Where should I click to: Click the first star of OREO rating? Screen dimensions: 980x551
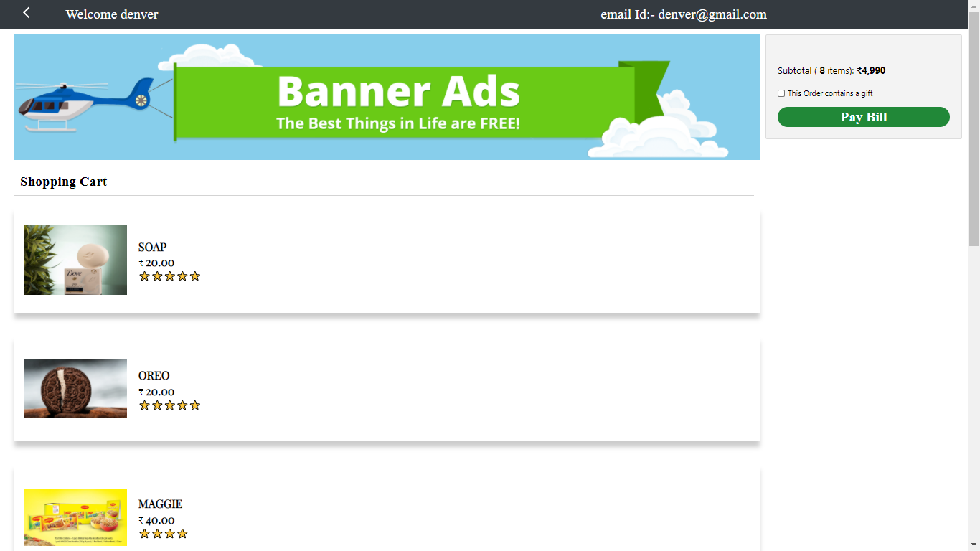[x=144, y=405]
